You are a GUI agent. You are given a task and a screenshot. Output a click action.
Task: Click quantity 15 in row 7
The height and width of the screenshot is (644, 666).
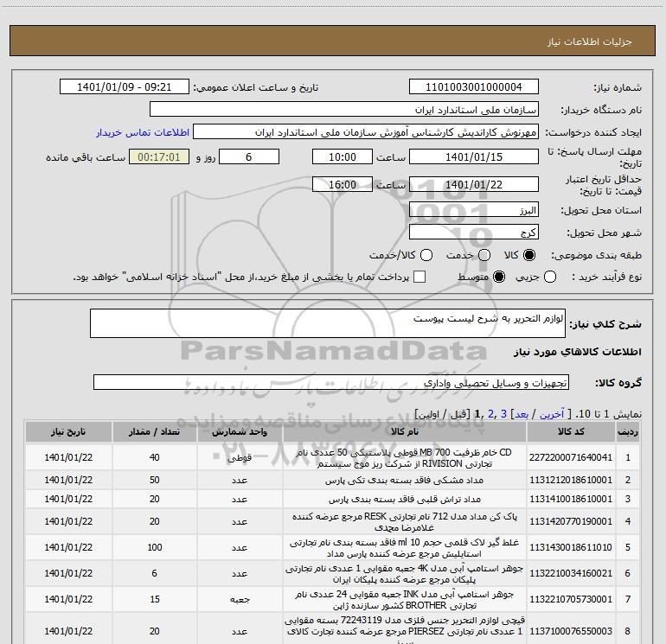coord(154,599)
